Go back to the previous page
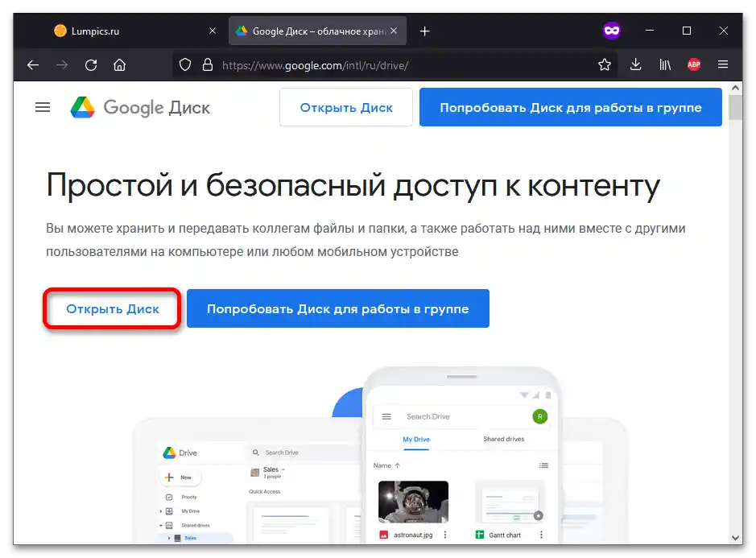This screenshot has height=558, width=756. coord(33,65)
